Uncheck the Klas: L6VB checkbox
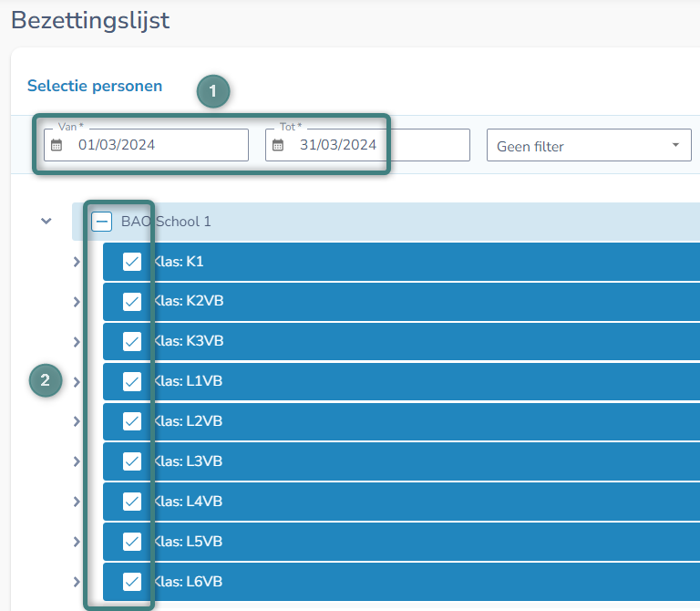 [132, 582]
